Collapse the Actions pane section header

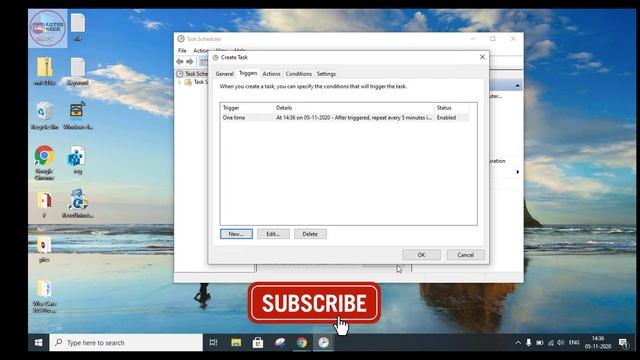517,85
